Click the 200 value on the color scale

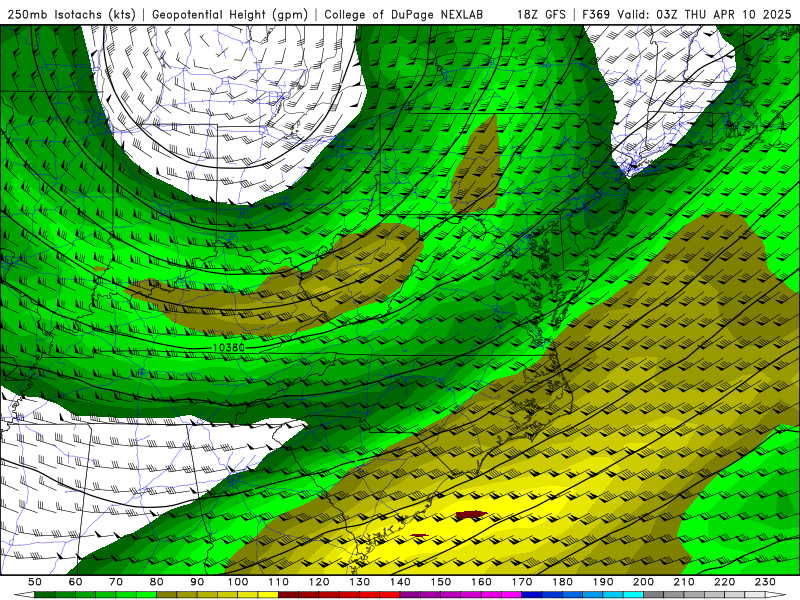[x=643, y=582]
